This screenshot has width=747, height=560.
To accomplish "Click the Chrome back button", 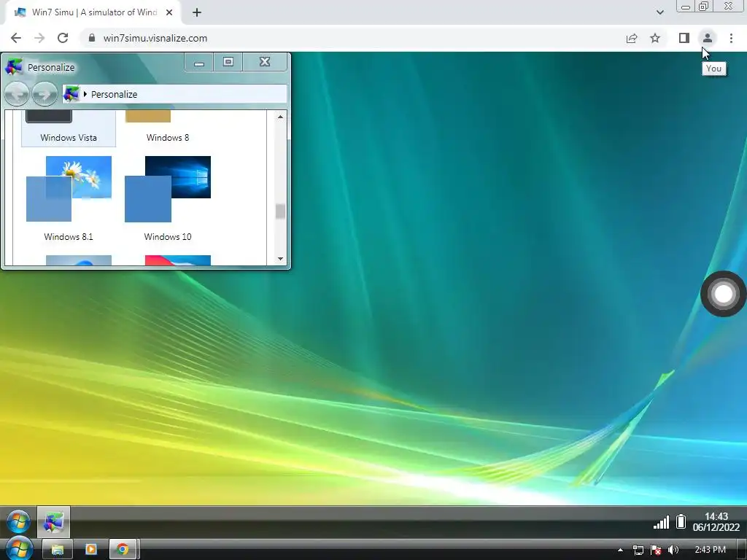I will (x=16, y=38).
